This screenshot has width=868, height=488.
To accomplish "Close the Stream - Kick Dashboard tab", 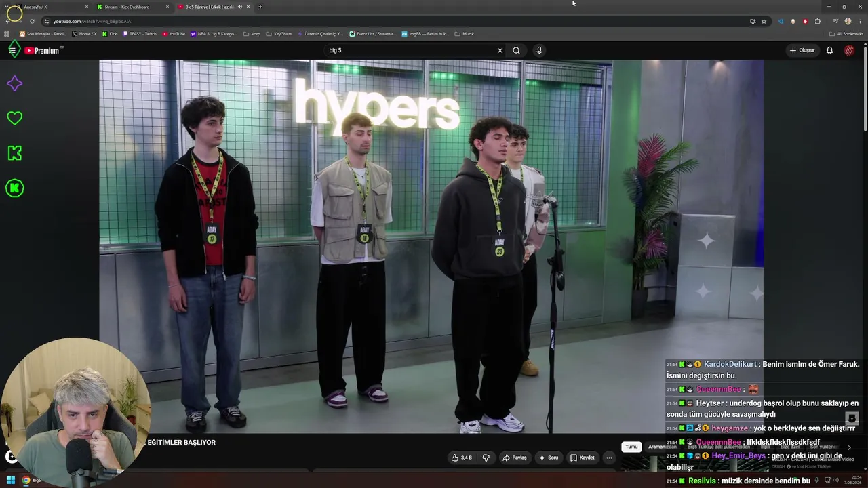I will coord(167,7).
